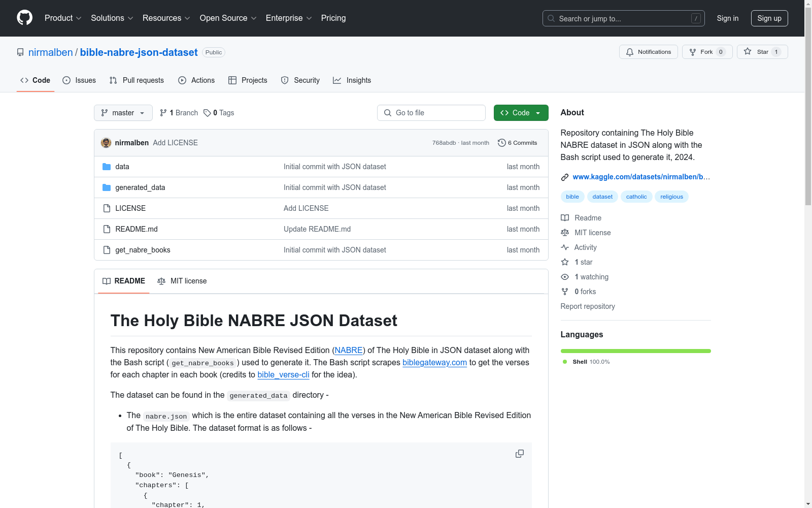The image size is (812, 508).
Task: Click the bible topic tag
Action: click(x=572, y=197)
